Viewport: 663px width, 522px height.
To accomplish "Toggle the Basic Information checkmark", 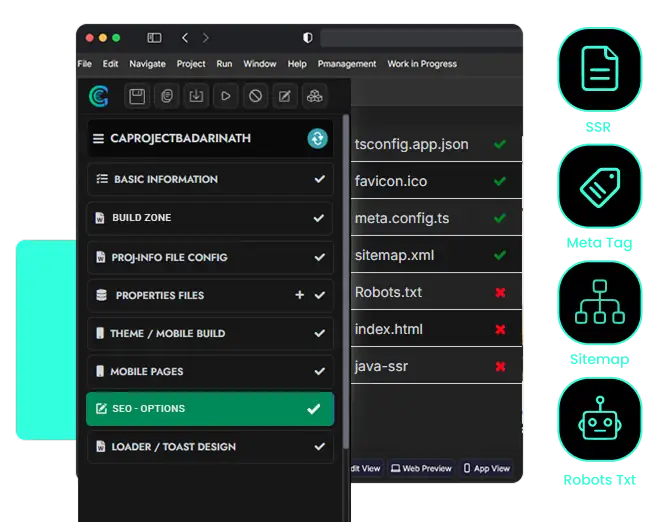I will coord(320,179).
